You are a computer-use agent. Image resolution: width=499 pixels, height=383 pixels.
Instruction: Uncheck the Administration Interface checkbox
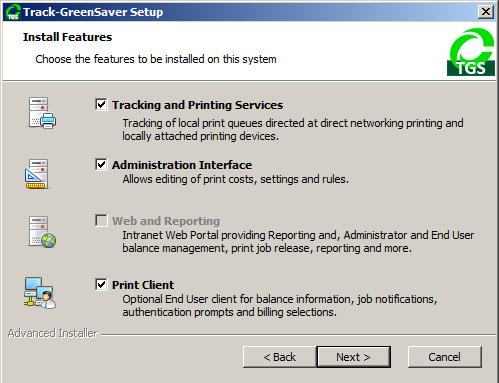[101, 164]
